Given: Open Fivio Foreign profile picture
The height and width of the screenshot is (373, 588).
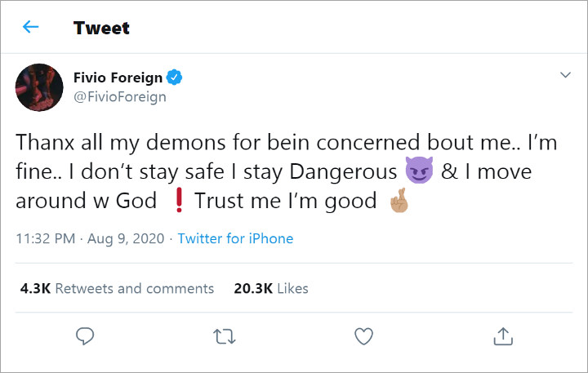Looking at the screenshot, I should 39,87.
